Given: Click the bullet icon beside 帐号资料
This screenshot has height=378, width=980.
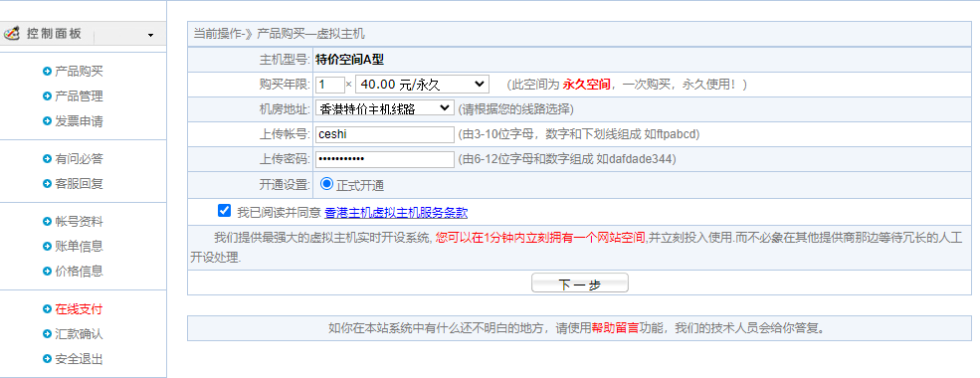Looking at the screenshot, I should 47,222.
